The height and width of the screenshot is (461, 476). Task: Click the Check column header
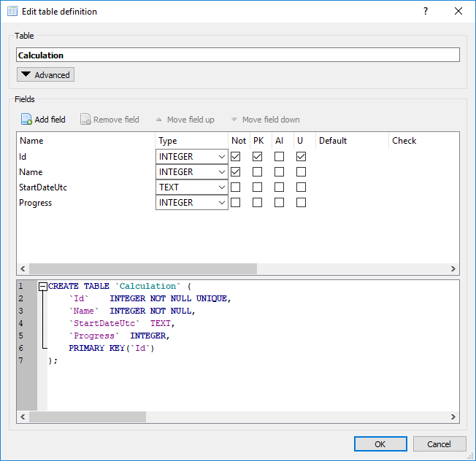[424, 141]
